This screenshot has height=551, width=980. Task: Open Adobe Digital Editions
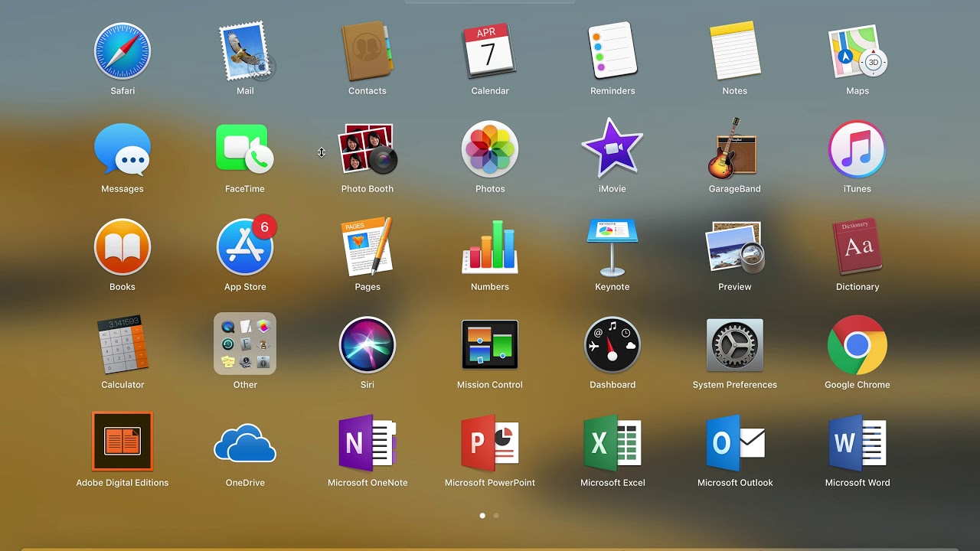[x=122, y=442]
